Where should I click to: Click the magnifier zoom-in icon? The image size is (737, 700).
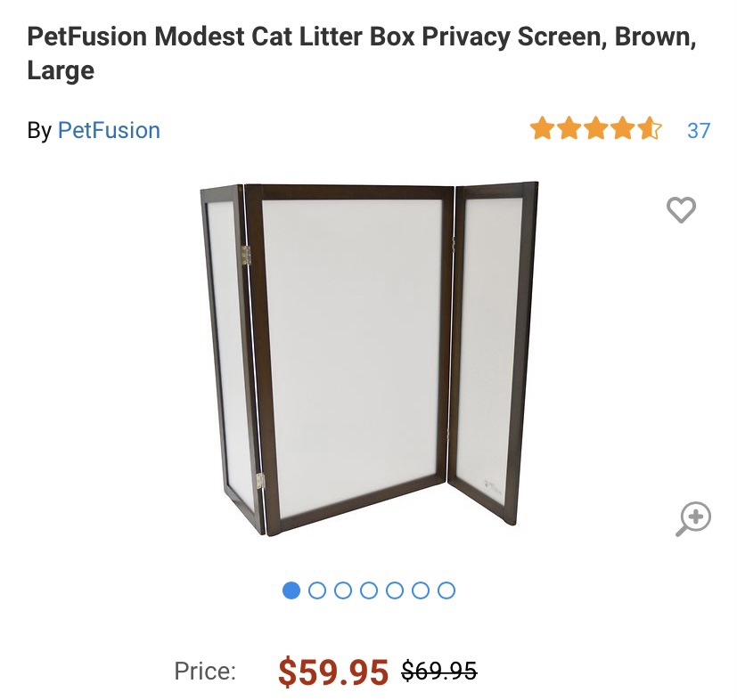point(692,519)
